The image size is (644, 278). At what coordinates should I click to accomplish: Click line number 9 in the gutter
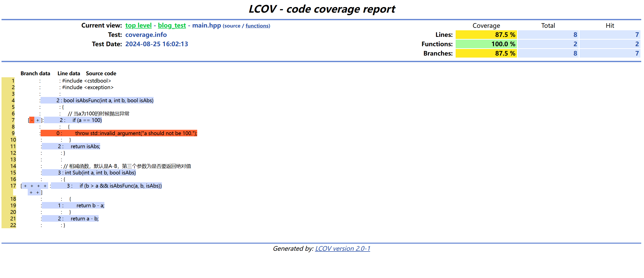(13, 133)
